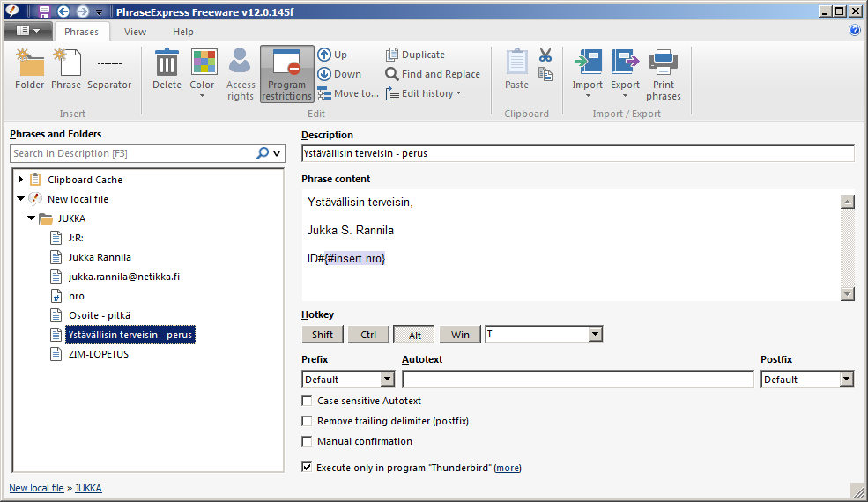The height and width of the screenshot is (502, 868).
Task: Select the J:R: phrase
Action: [x=76, y=238]
